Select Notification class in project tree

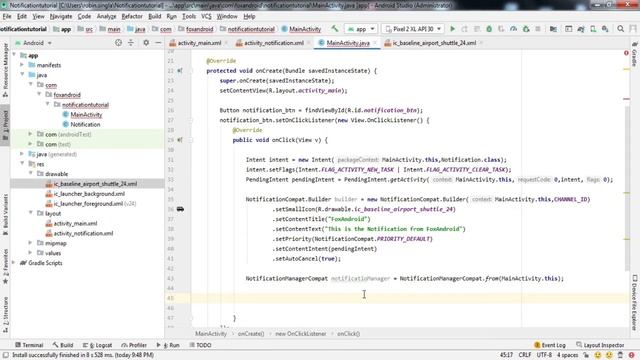click(85, 124)
